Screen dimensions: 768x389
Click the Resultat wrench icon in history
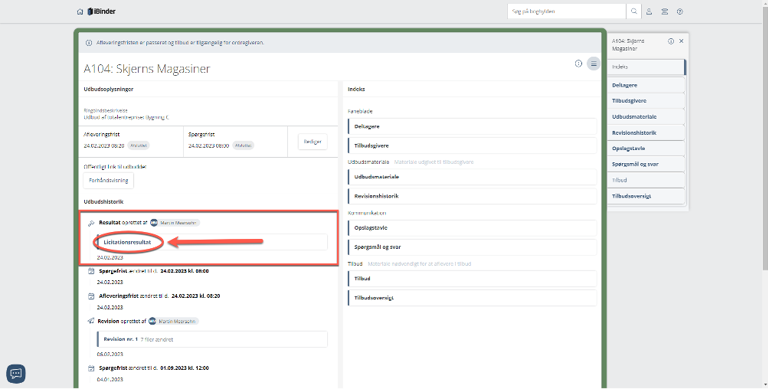(91, 223)
